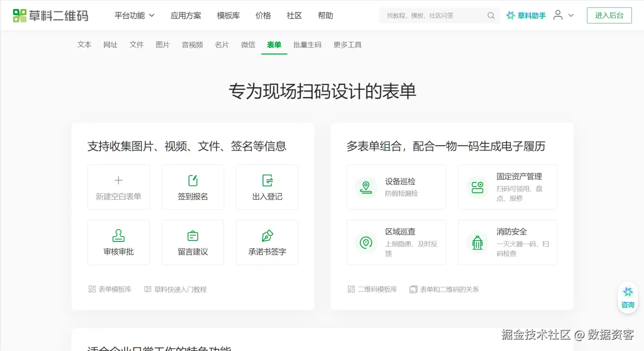Go to the 价格 page
The height and width of the screenshot is (351, 644).
pyautogui.click(x=263, y=15)
